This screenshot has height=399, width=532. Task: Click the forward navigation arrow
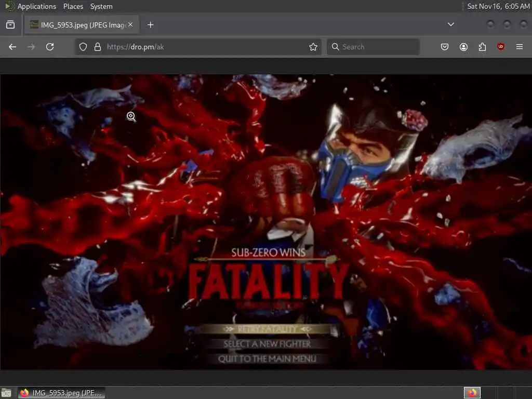coord(31,47)
